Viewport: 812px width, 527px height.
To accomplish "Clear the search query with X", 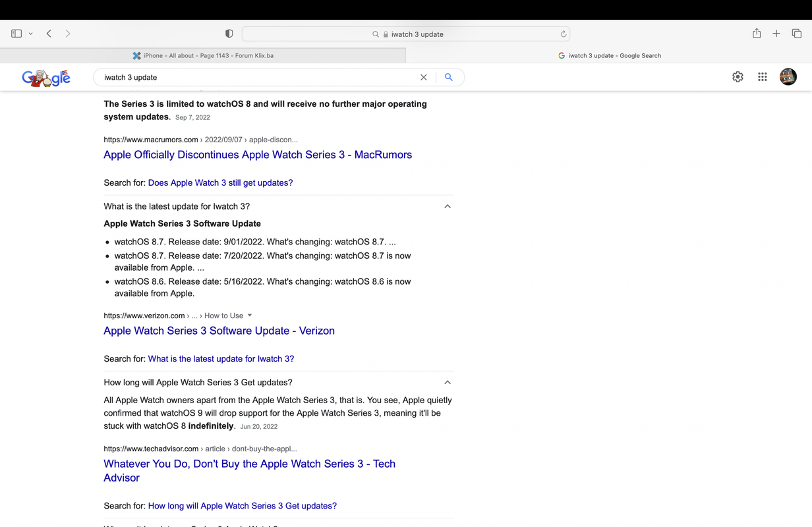I will tap(424, 77).
